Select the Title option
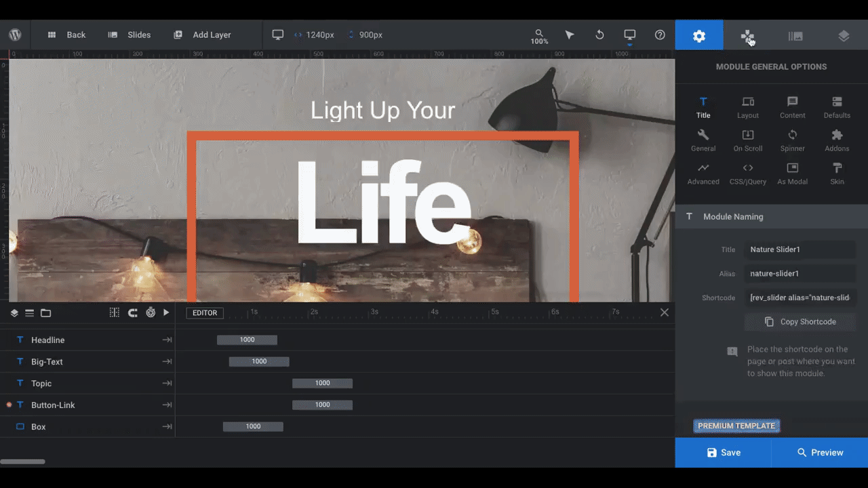The image size is (868, 488). (703, 107)
